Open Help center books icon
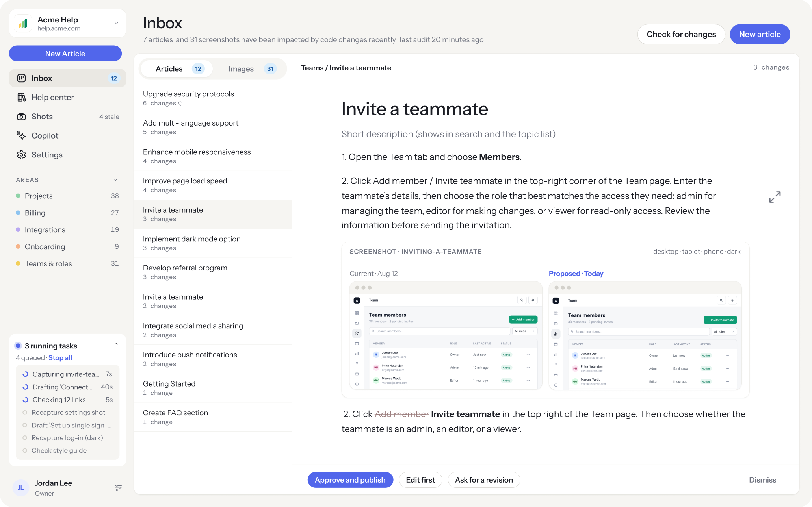Screen dimensions: 812x507 21,97
